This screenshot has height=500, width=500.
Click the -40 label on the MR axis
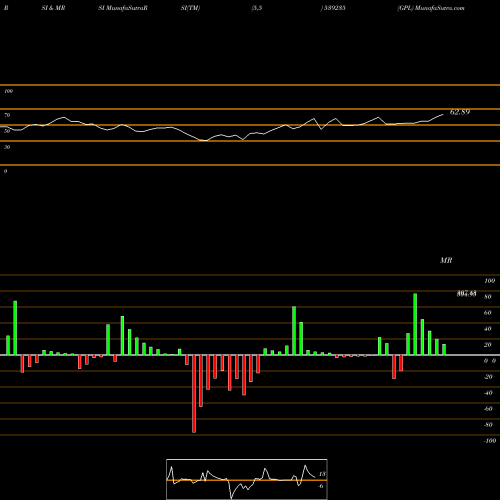pos(488,393)
